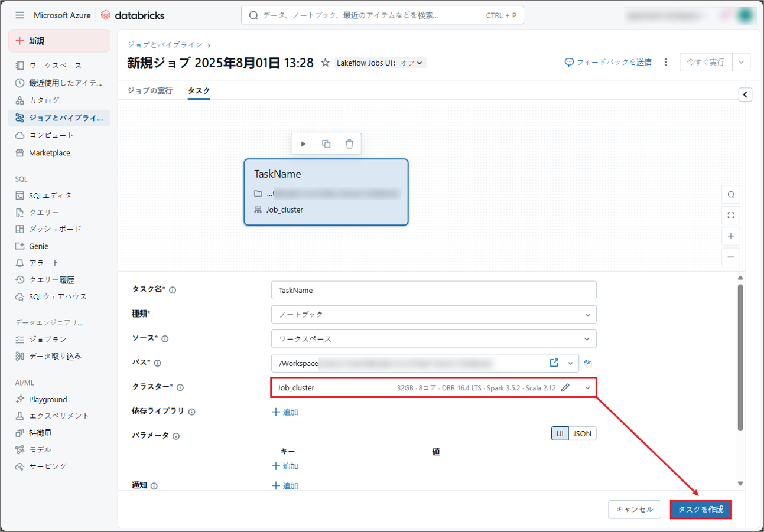Viewport: 764px width, 532px height.
Task: Open SQLエディタ in the sidebar
Action: pyautogui.click(x=50, y=195)
